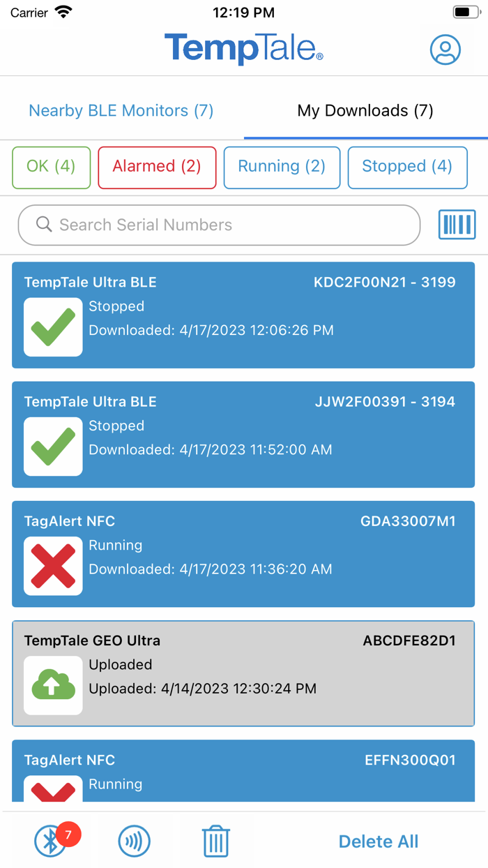The width and height of the screenshot is (488, 868).
Task: Enable the Alarmed (2) filter
Action: click(x=157, y=167)
